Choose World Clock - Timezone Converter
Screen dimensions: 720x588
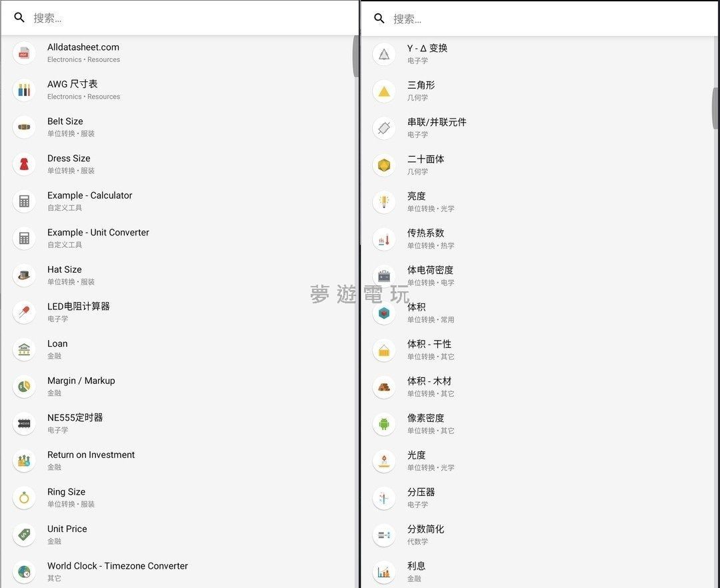pyautogui.click(x=117, y=571)
